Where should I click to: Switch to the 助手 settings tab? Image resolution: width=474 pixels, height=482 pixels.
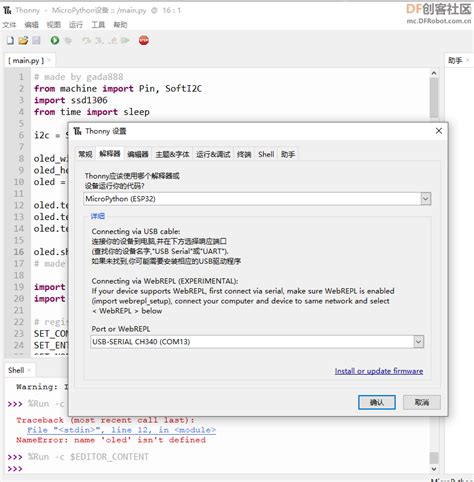point(288,154)
